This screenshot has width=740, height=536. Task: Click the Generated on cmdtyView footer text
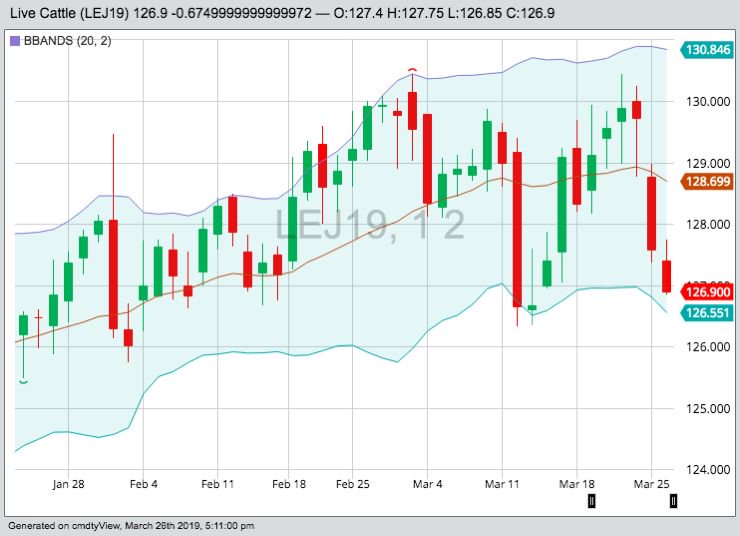tap(131, 526)
